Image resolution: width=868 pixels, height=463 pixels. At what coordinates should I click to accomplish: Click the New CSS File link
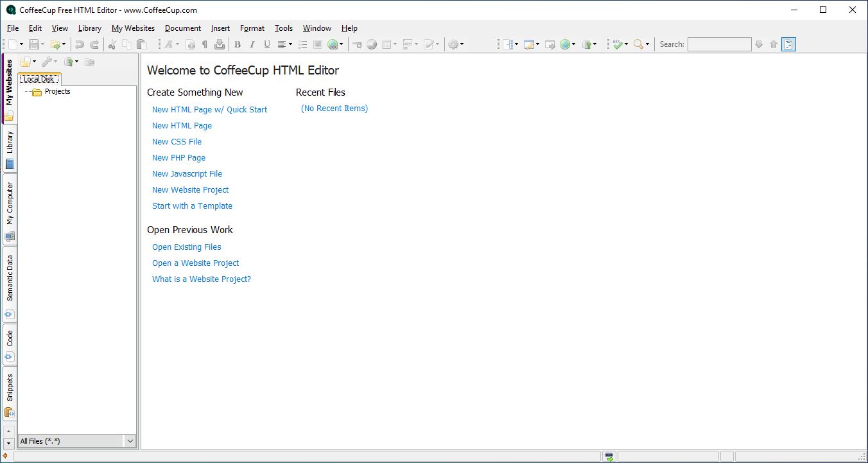tap(177, 142)
